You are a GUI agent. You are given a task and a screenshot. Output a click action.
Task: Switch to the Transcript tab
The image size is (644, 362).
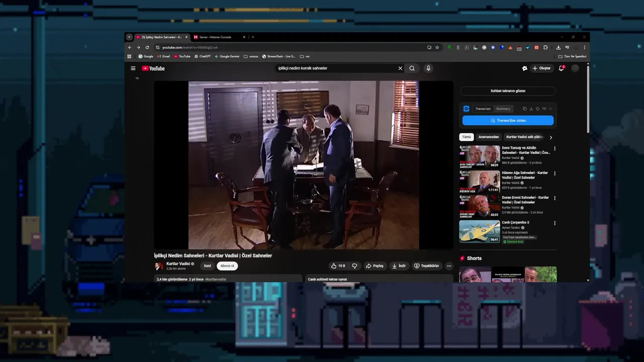(483, 109)
